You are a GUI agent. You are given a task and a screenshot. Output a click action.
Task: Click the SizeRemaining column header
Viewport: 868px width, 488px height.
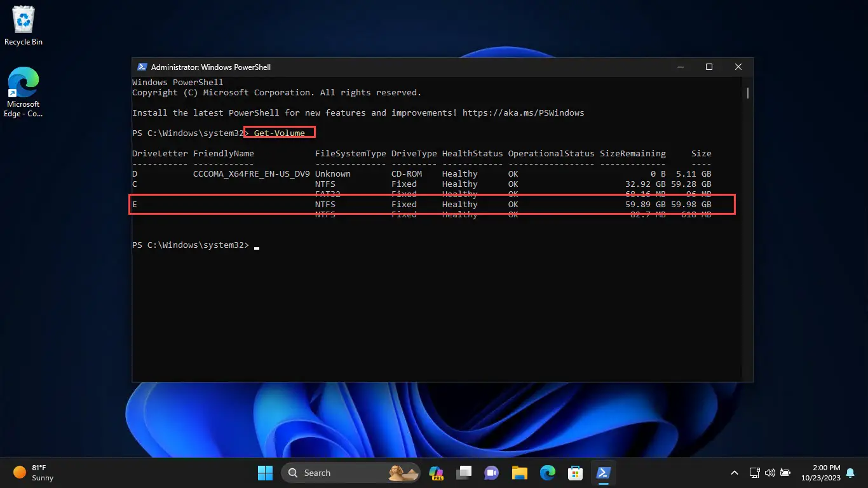point(633,153)
